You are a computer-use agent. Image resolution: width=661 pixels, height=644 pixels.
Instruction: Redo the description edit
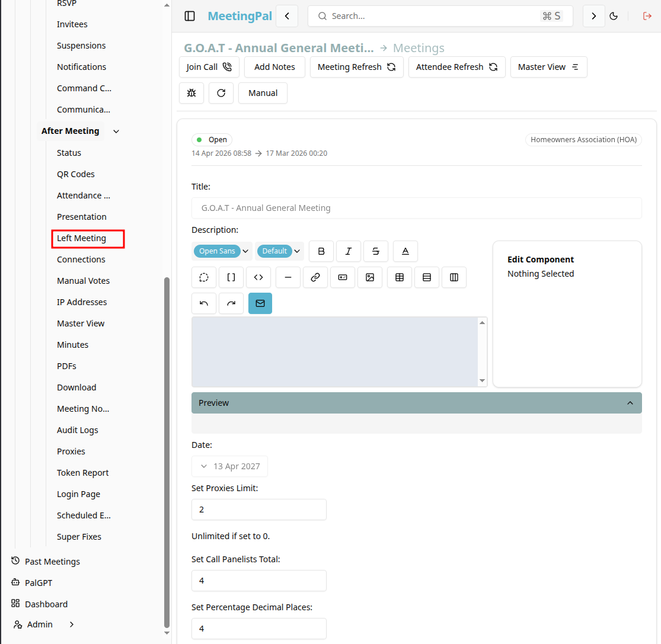231,303
